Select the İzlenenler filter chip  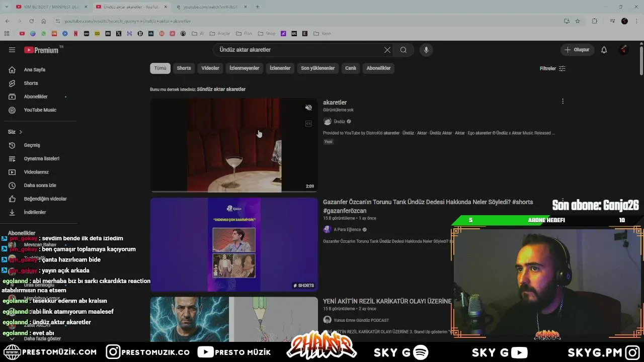pos(280,68)
